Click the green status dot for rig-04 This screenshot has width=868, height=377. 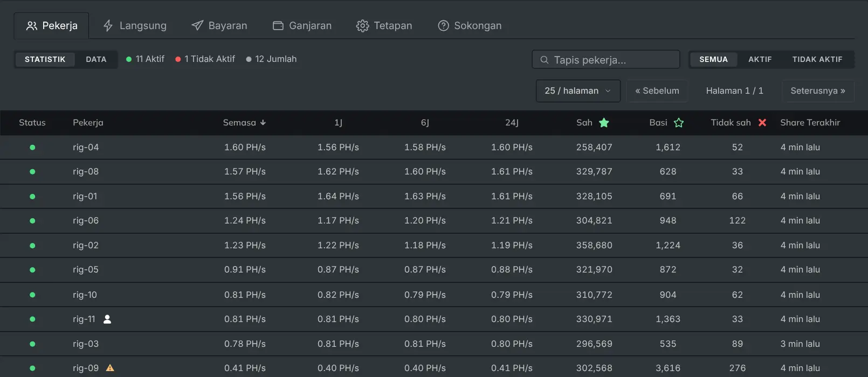(32, 147)
